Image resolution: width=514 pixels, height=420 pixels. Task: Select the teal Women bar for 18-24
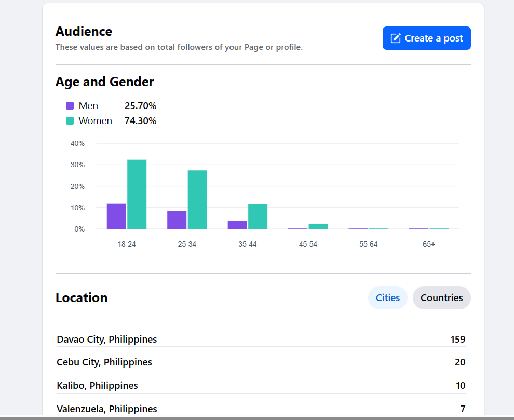coord(137,194)
